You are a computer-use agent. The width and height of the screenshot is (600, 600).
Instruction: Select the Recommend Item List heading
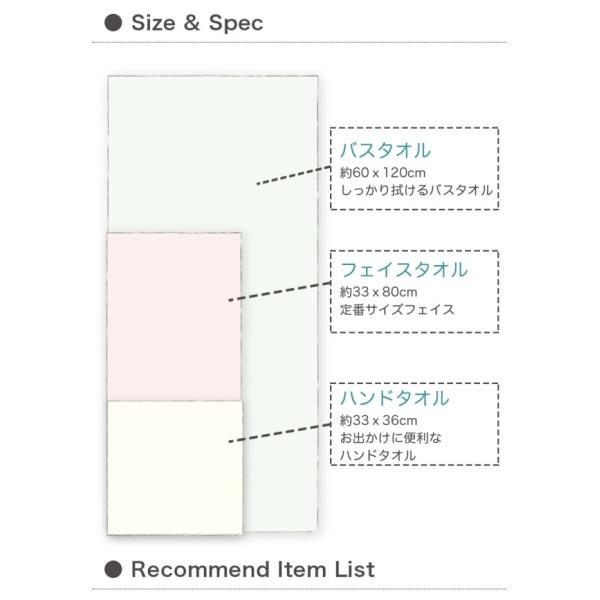pyautogui.click(x=253, y=569)
